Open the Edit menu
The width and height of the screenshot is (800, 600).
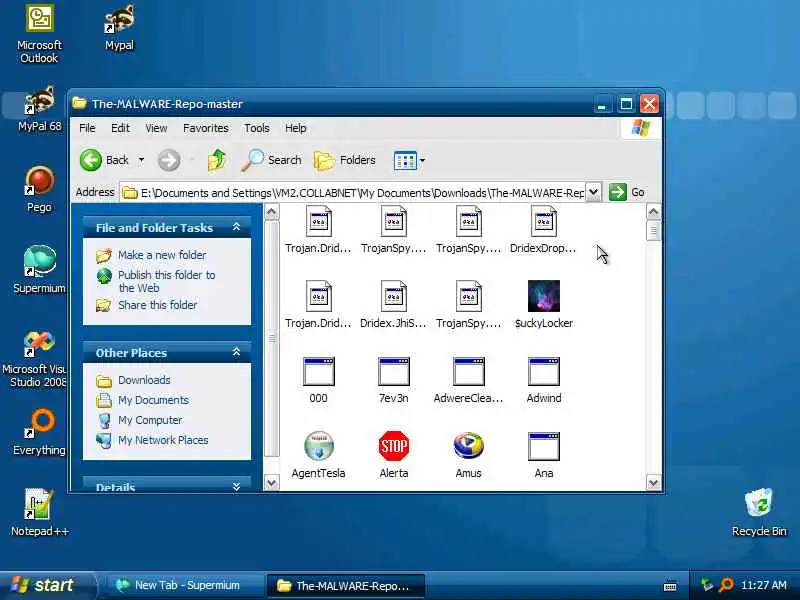coord(120,128)
